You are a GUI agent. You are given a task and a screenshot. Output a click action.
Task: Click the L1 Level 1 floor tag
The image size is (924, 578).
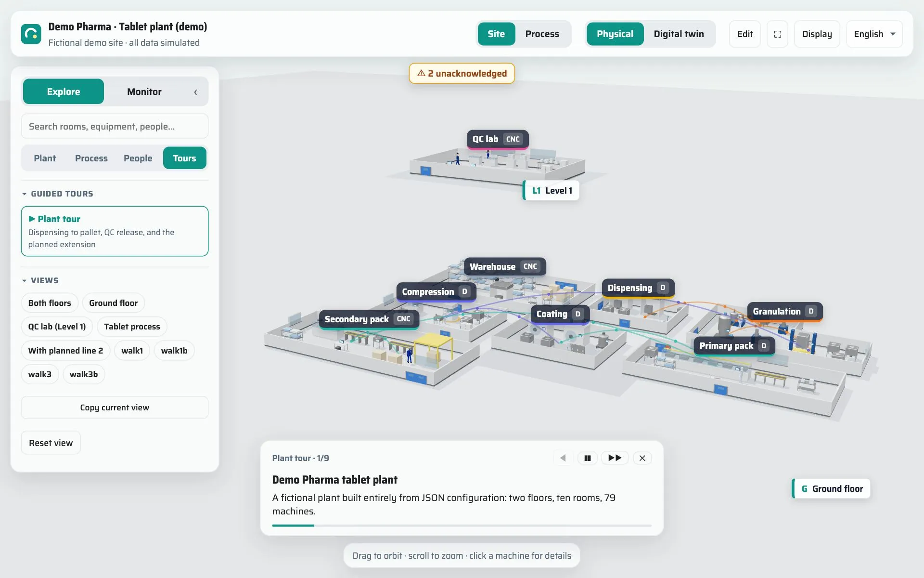pyautogui.click(x=552, y=190)
